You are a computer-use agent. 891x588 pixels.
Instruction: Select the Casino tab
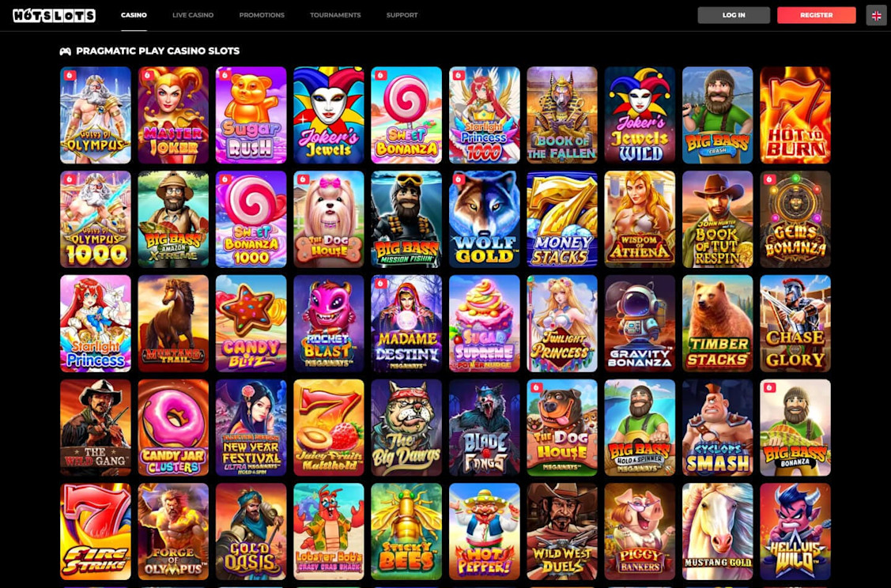pyautogui.click(x=134, y=15)
